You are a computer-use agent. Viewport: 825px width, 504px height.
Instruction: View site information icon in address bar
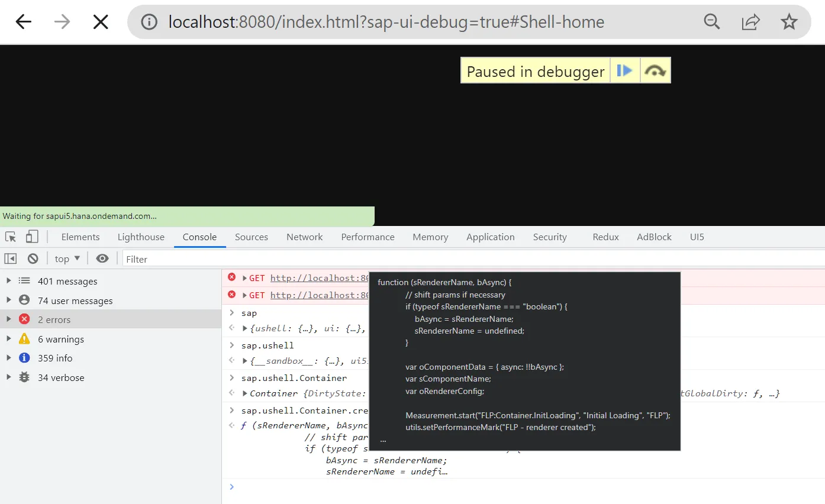click(149, 22)
